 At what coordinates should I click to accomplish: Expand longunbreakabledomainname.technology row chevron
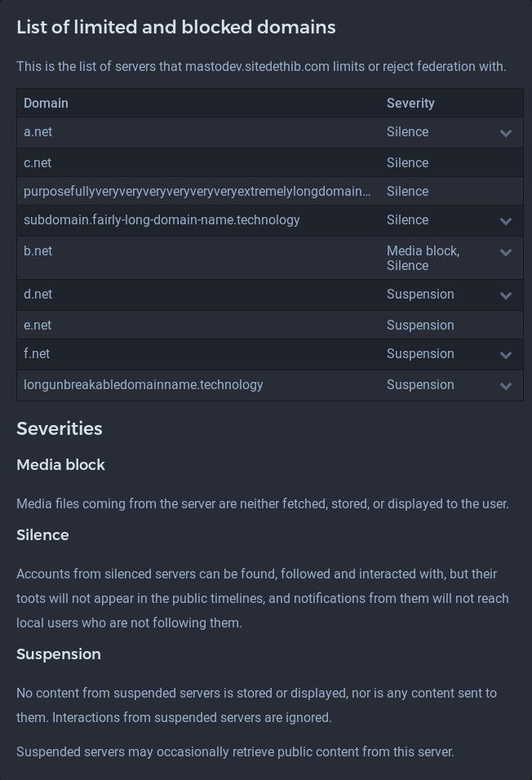click(x=506, y=386)
